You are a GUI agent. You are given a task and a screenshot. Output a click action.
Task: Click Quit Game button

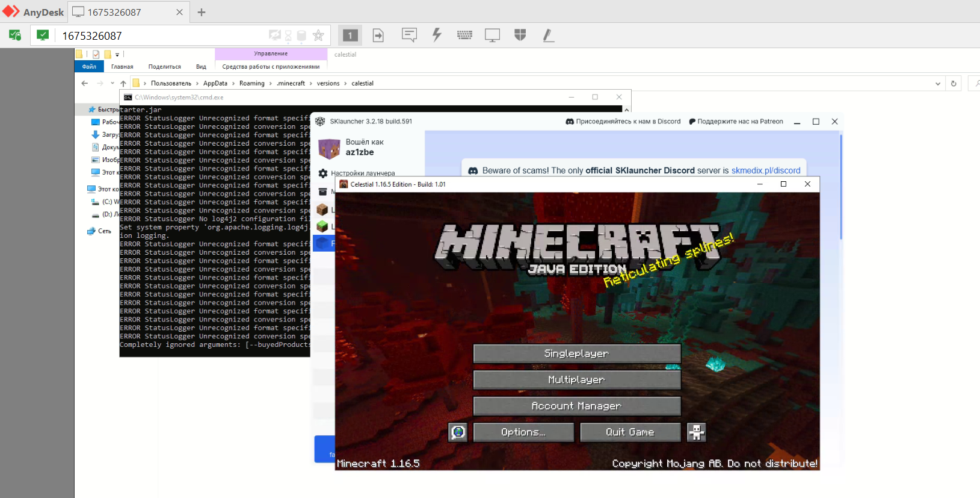(x=630, y=432)
